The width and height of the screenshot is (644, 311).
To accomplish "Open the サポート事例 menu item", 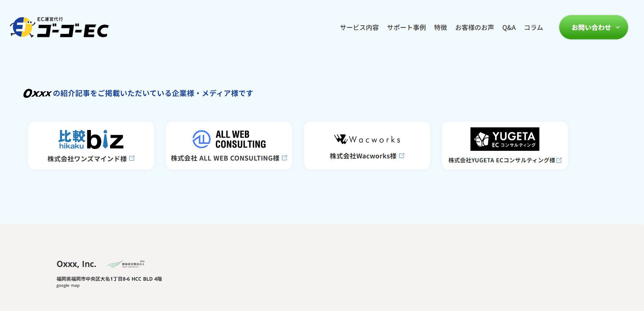I will 406,27.
